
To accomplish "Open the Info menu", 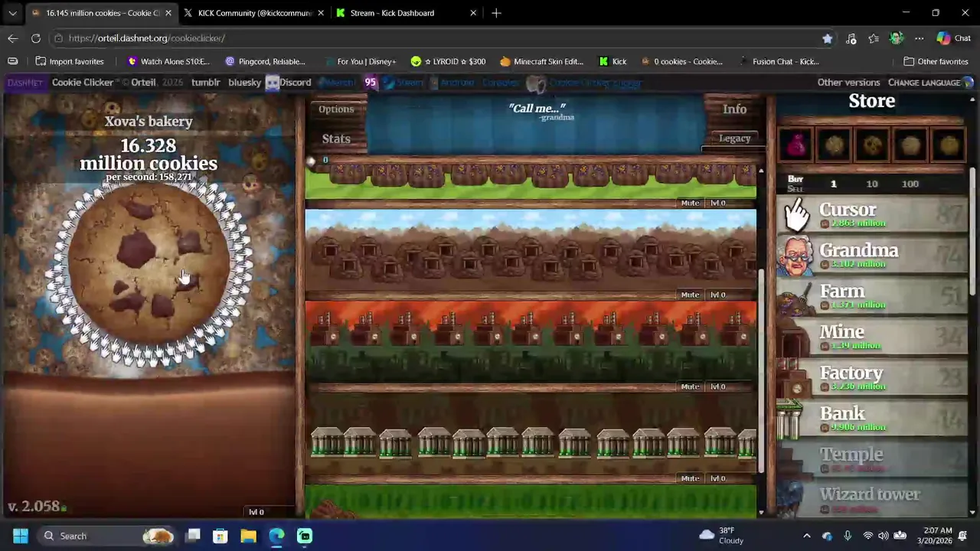I will 734,109.
